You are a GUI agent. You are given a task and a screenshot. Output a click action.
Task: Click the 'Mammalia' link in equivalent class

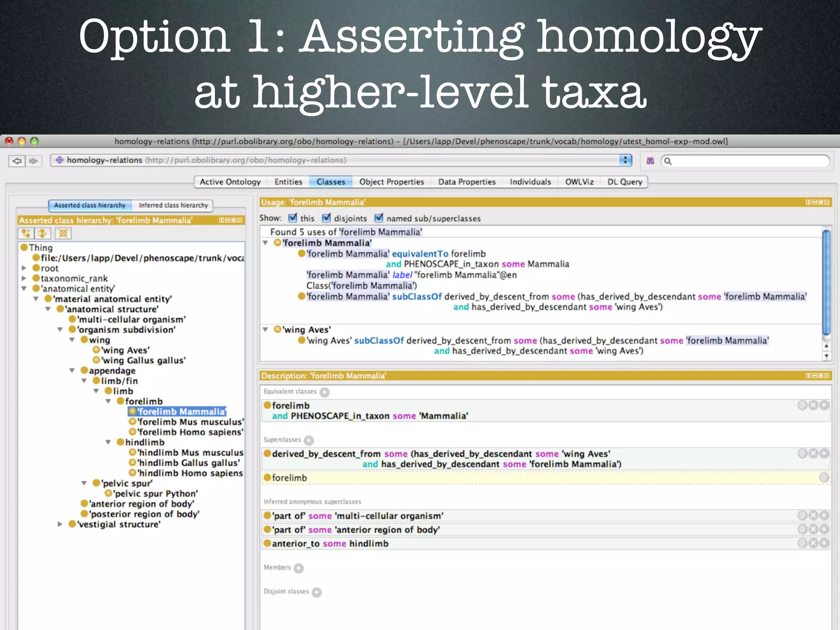(443, 416)
